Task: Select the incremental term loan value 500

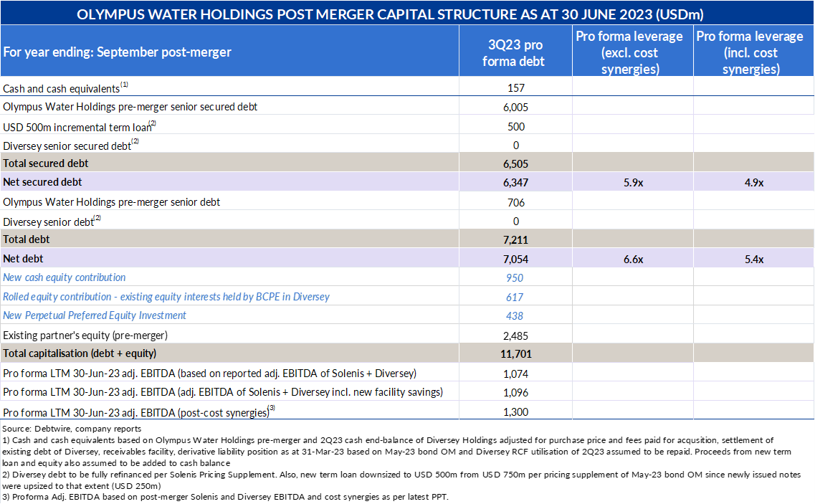Action: [x=515, y=126]
